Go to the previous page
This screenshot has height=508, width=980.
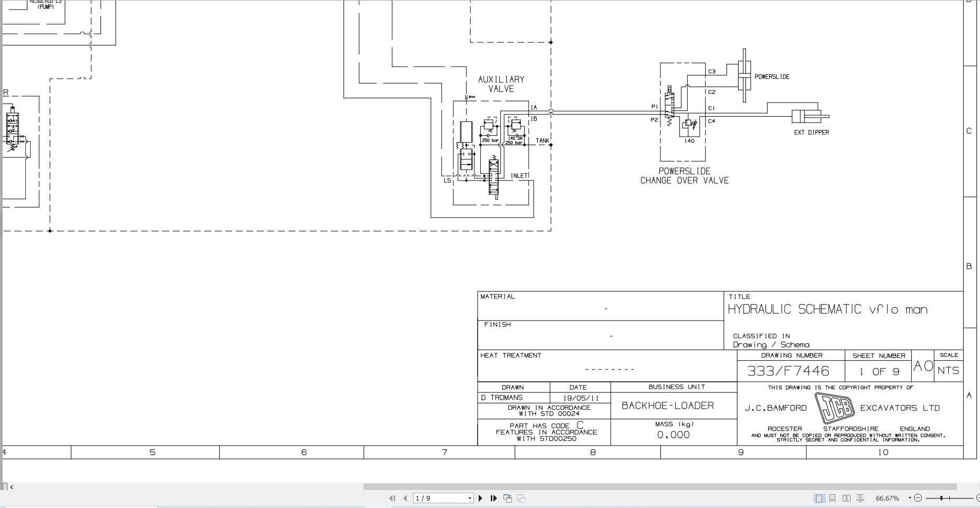[x=405, y=498]
